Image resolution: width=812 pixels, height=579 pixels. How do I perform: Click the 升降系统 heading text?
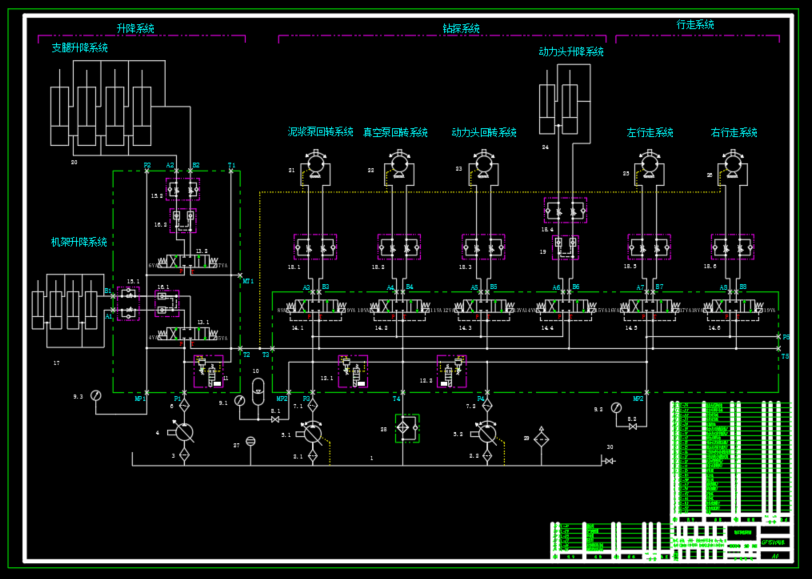click(136, 28)
